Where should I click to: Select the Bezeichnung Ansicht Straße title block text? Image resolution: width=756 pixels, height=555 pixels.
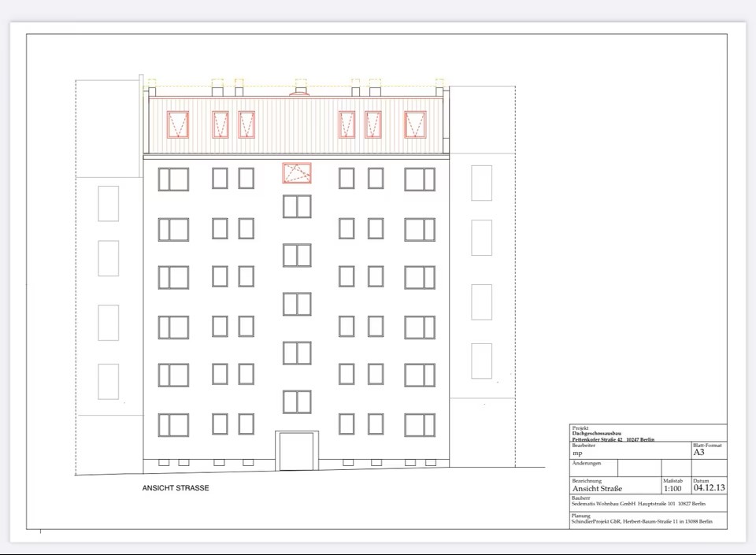(597, 488)
